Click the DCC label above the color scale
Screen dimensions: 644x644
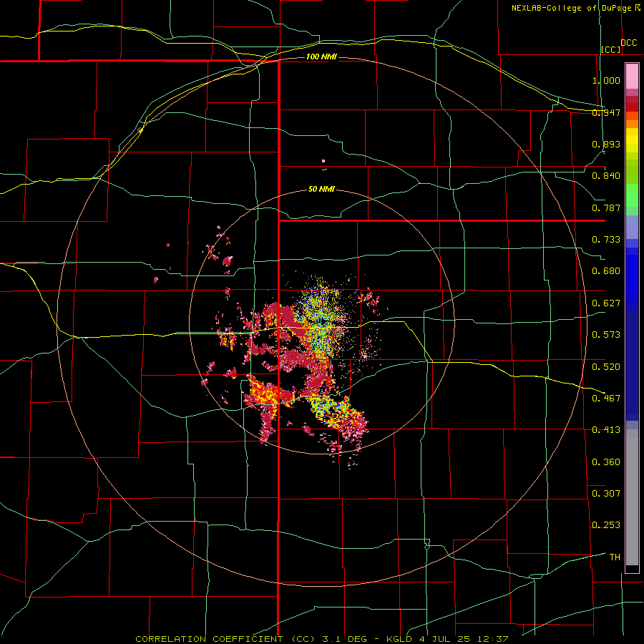pos(628,43)
